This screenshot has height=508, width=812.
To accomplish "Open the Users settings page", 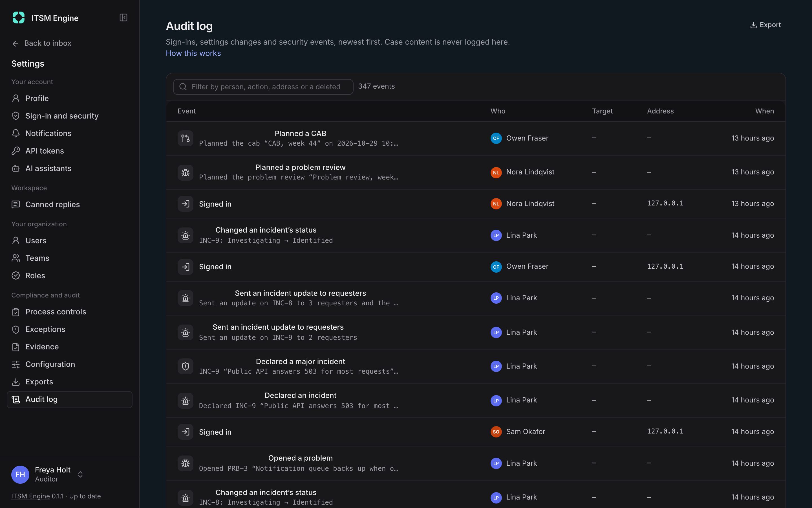I will 69,240.
